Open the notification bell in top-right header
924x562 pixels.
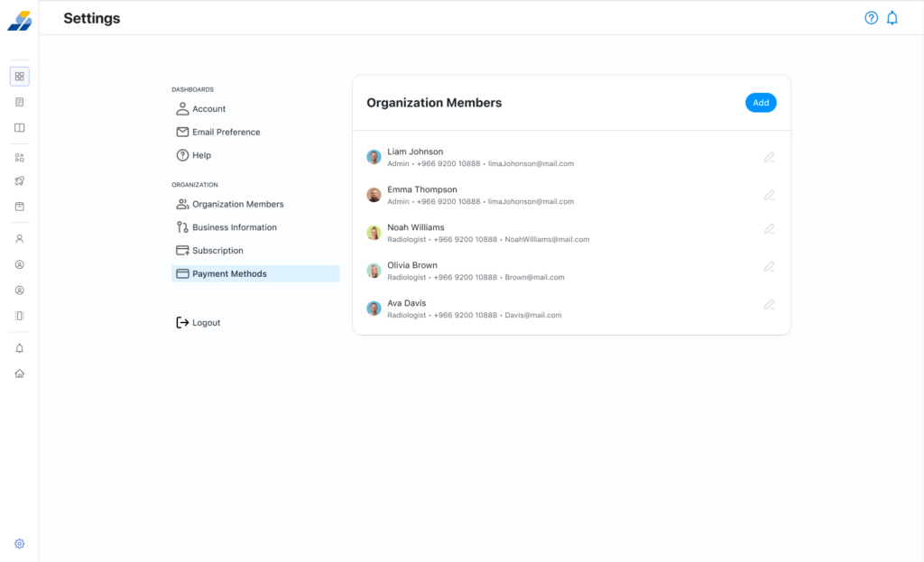892,18
